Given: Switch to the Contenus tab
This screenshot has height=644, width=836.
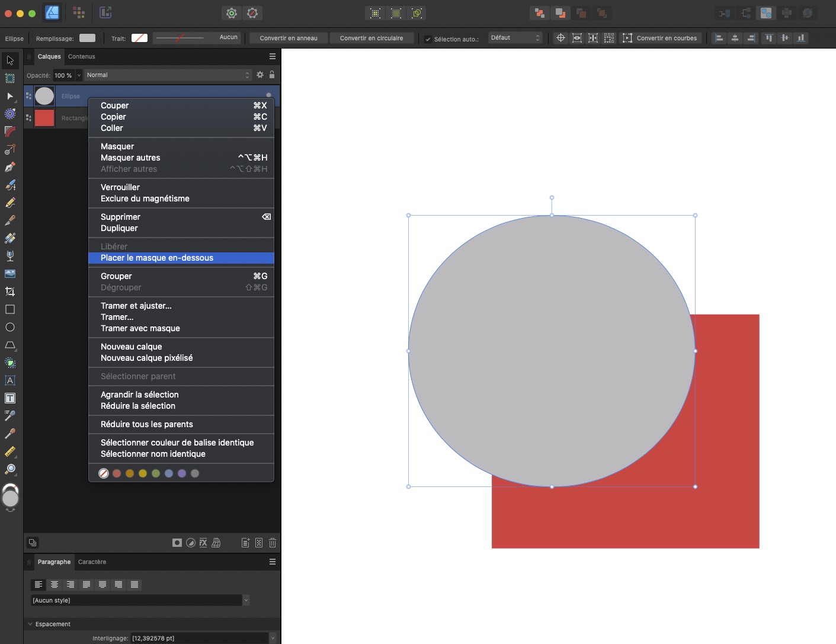Looking at the screenshot, I should click(81, 56).
